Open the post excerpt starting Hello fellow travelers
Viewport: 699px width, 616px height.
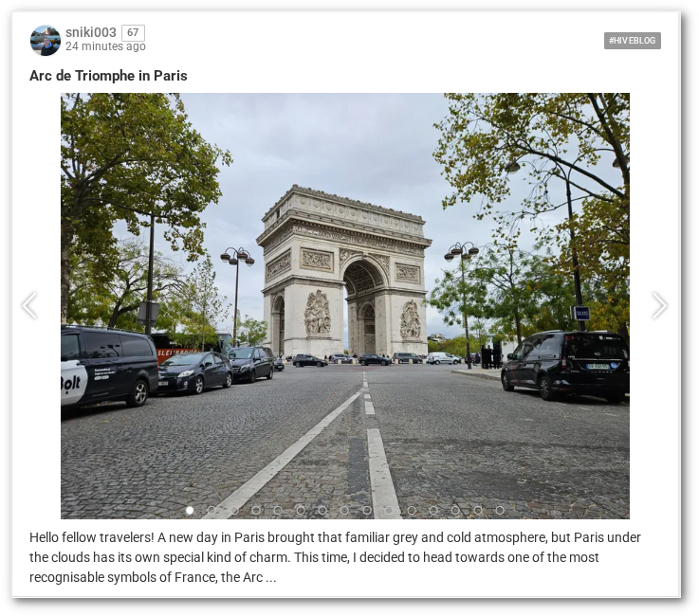[335, 557]
